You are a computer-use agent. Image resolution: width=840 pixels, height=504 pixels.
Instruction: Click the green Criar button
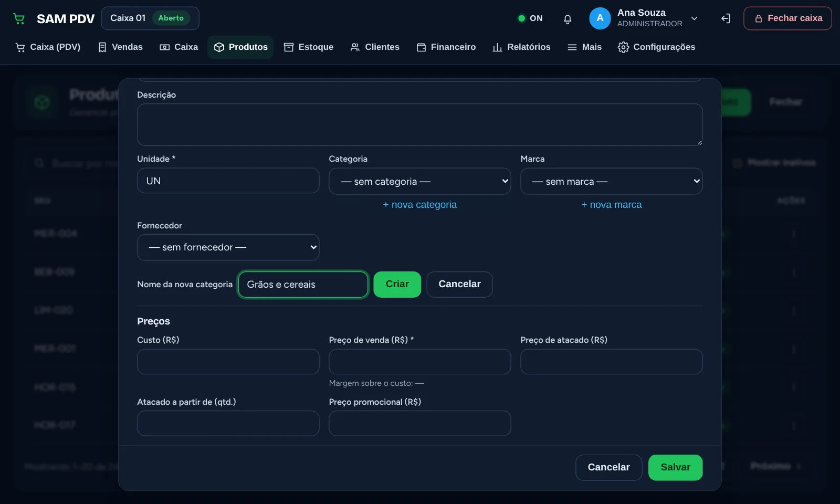tap(397, 285)
